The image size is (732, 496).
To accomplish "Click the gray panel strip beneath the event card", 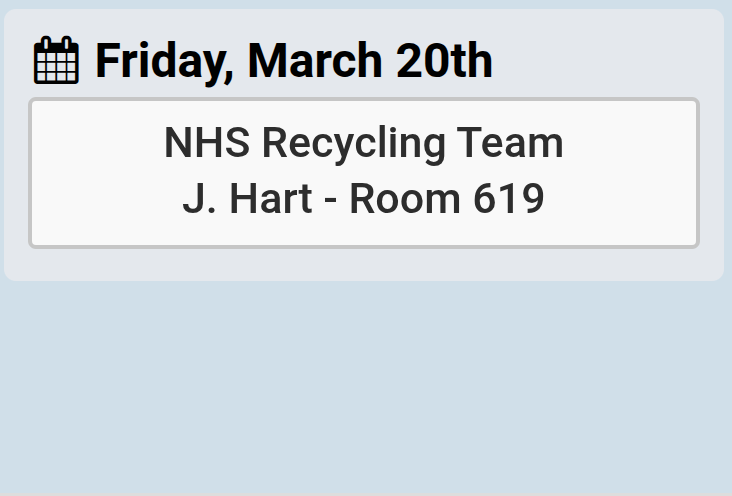I will 364,264.
